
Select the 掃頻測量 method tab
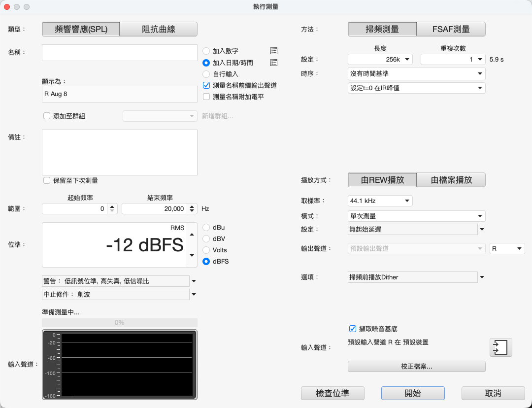382,29
